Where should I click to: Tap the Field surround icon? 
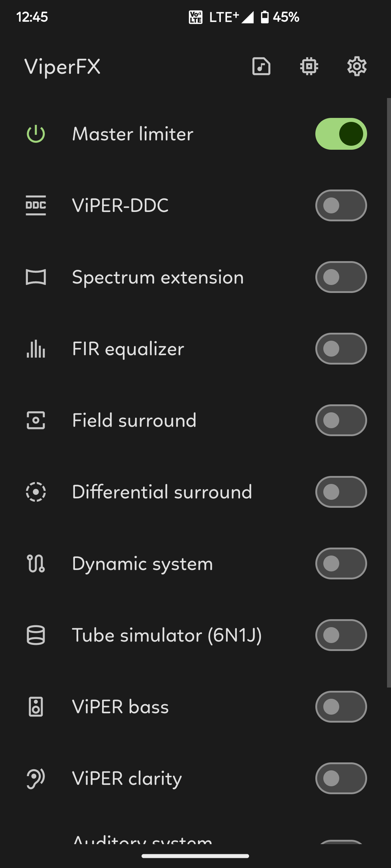click(36, 420)
